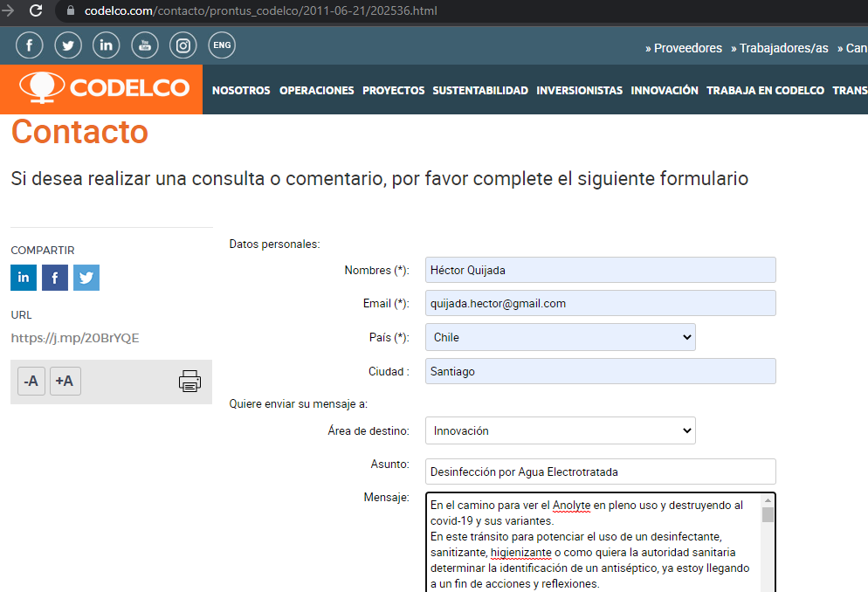Open the Sustentabilidad menu
868x592 pixels.
(480, 90)
